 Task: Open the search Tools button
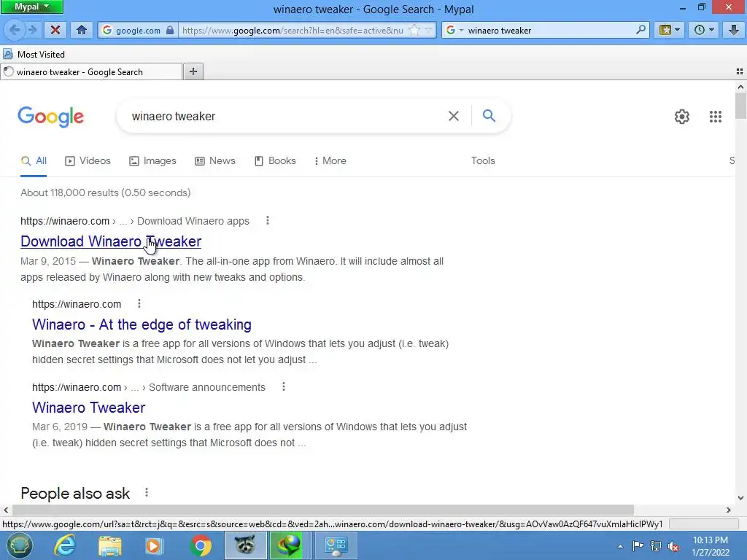click(x=483, y=161)
